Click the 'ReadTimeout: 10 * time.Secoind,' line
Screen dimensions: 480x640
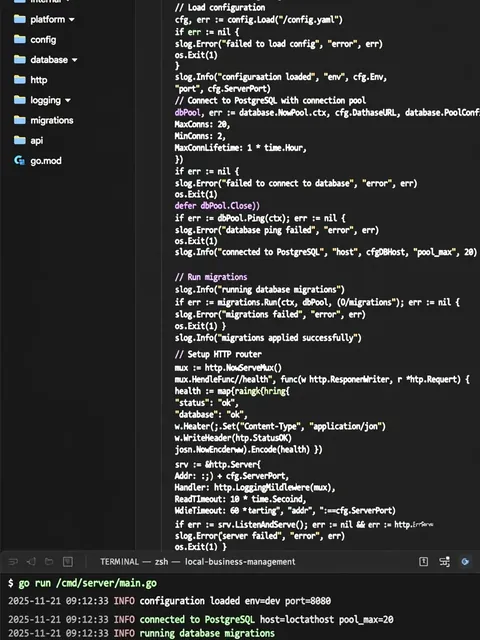pos(240,499)
